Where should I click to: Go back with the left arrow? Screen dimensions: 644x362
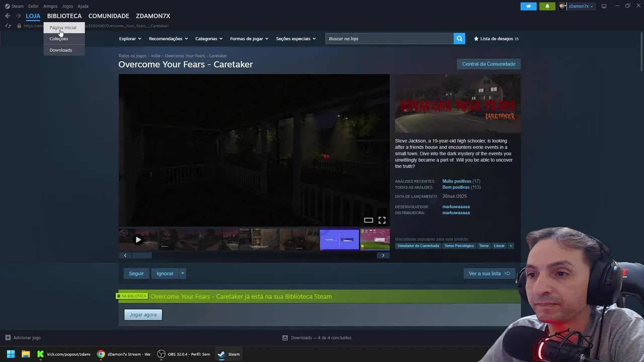pos(8,16)
